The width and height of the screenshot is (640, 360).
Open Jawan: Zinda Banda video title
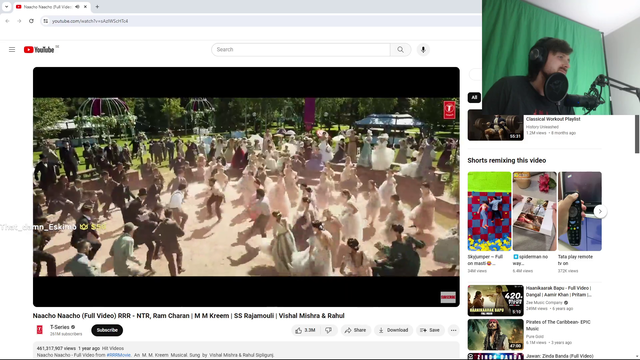pos(559,356)
